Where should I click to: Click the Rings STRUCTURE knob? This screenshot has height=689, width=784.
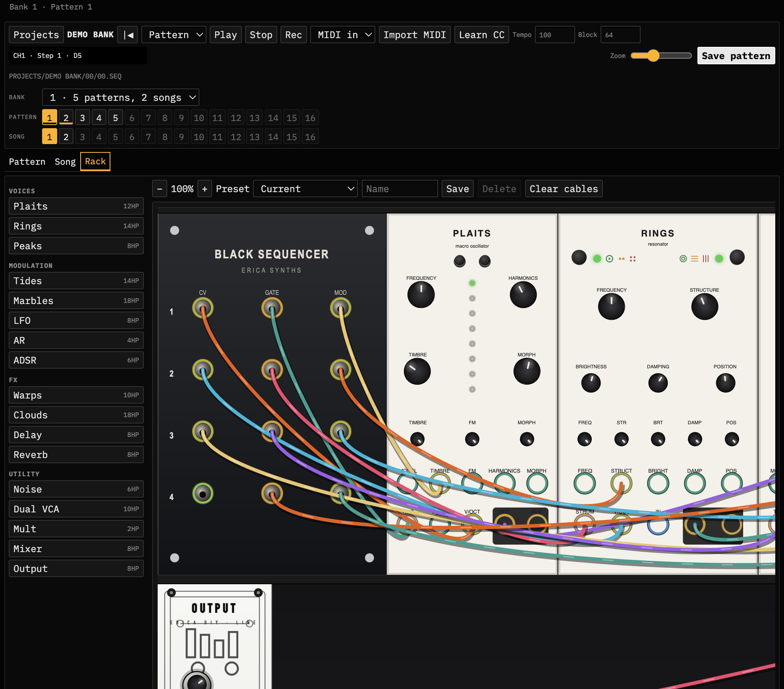point(705,306)
